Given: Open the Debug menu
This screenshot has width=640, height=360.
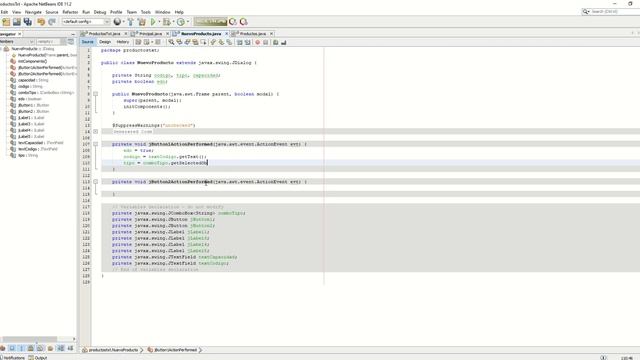Looking at the screenshot, I should click(x=100, y=12).
